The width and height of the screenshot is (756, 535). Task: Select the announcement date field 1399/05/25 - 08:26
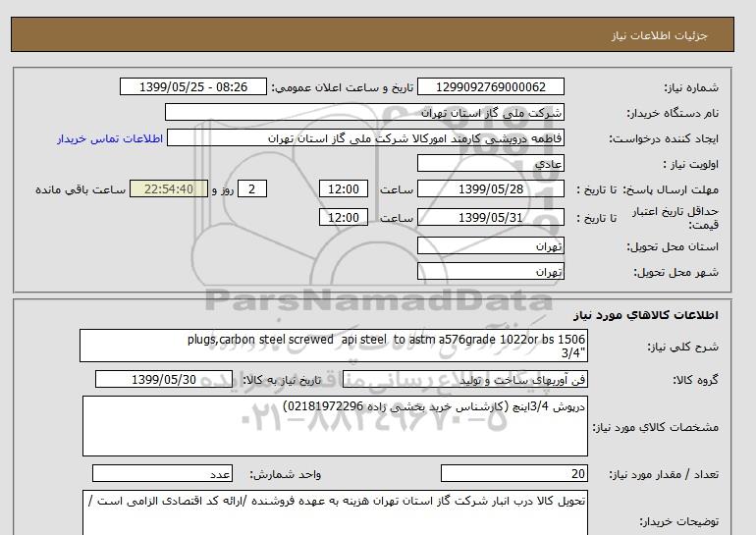coord(192,87)
